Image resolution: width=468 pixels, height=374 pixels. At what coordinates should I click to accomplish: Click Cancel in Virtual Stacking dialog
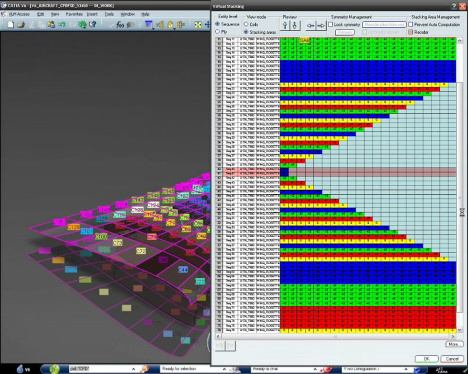pos(452,359)
